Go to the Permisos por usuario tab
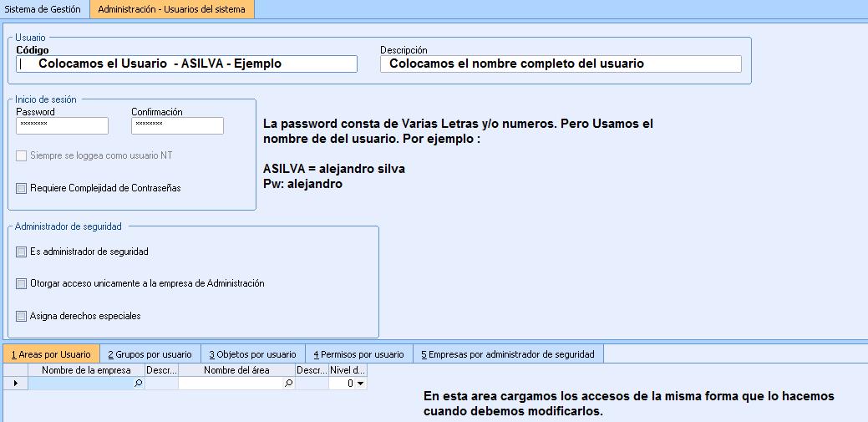Screen dimensions: 868x422 (358, 354)
